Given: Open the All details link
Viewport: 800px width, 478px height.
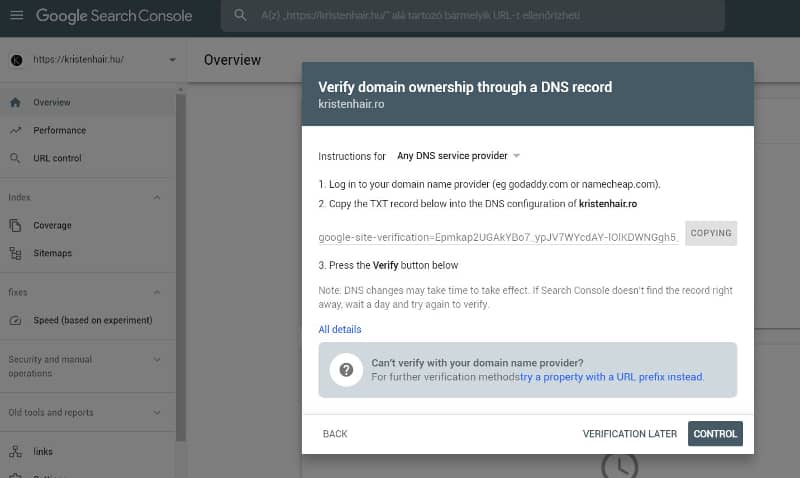Looking at the screenshot, I should (340, 329).
